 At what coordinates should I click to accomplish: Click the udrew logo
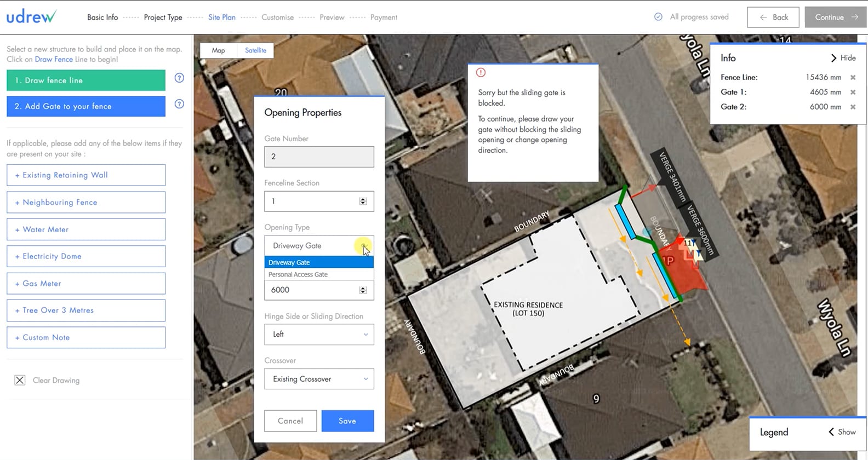31,16
